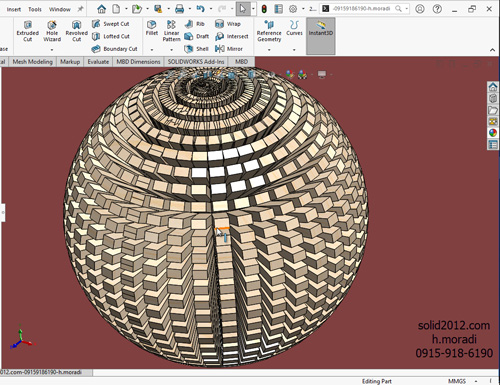
Task: Expand the Options gear dropdown arrow
Action: pyautogui.click(x=303, y=9)
